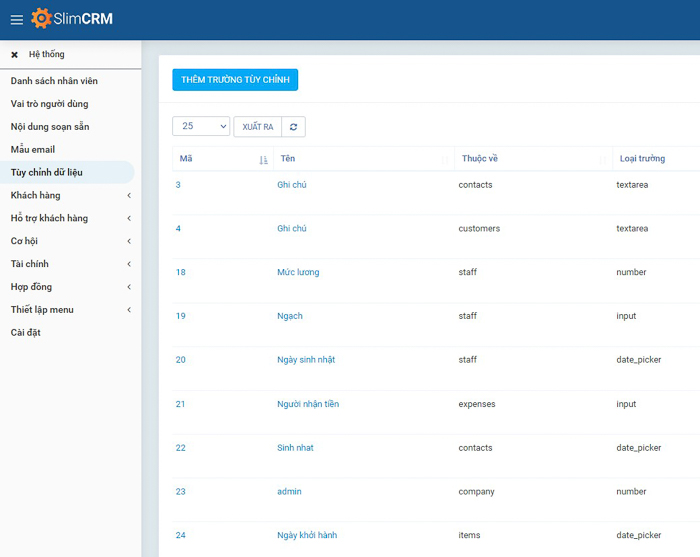Click the 'items' cell
This screenshot has height=557, width=700.
coord(469,535)
